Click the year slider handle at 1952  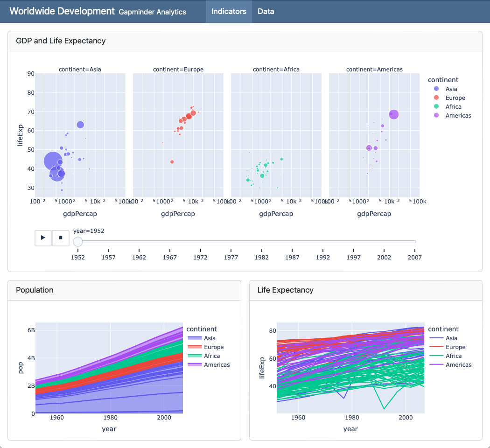coord(78,241)
